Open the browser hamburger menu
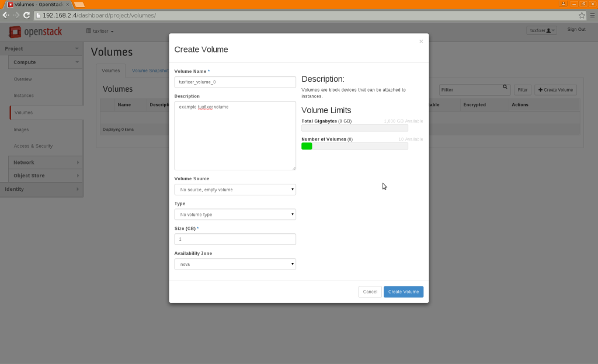 tap(592, 15)
